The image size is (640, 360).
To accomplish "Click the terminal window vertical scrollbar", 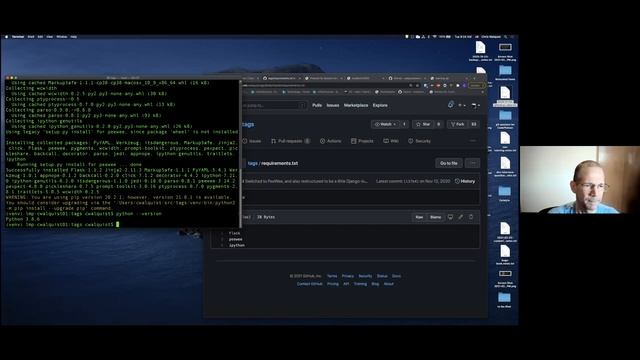I will [240, 153].
